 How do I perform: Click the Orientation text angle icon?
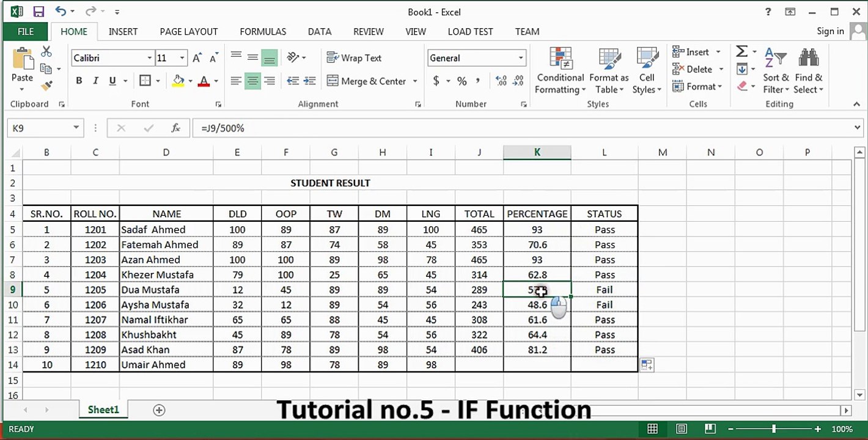pos(293,57)
